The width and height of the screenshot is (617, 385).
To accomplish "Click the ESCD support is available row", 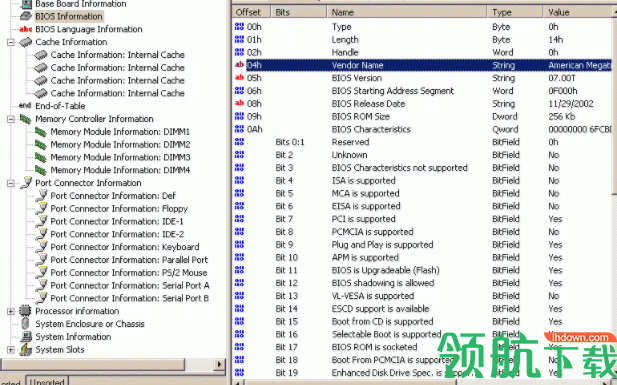I will click(424, 309).
